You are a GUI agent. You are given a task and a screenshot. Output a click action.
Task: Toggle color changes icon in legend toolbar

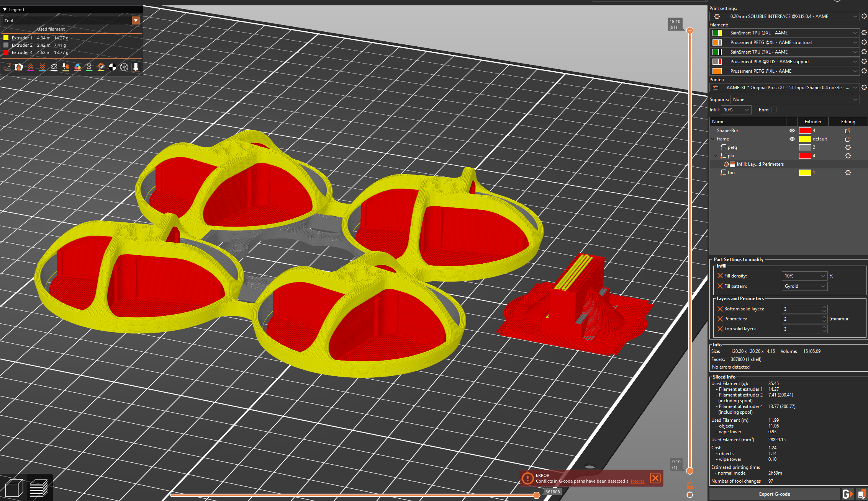pyautogui.click(x=77, y=67)
